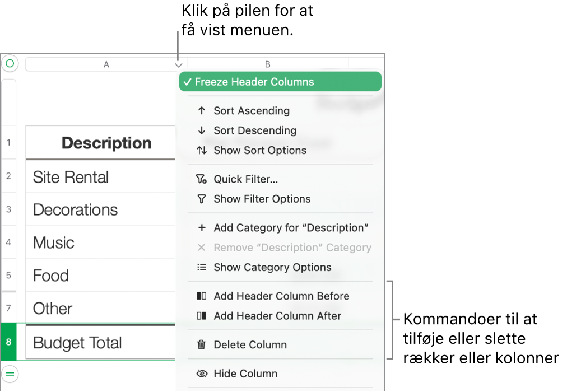The image size is (567, 392).
Task: Select row 8 header
Action: coord(8,342)
